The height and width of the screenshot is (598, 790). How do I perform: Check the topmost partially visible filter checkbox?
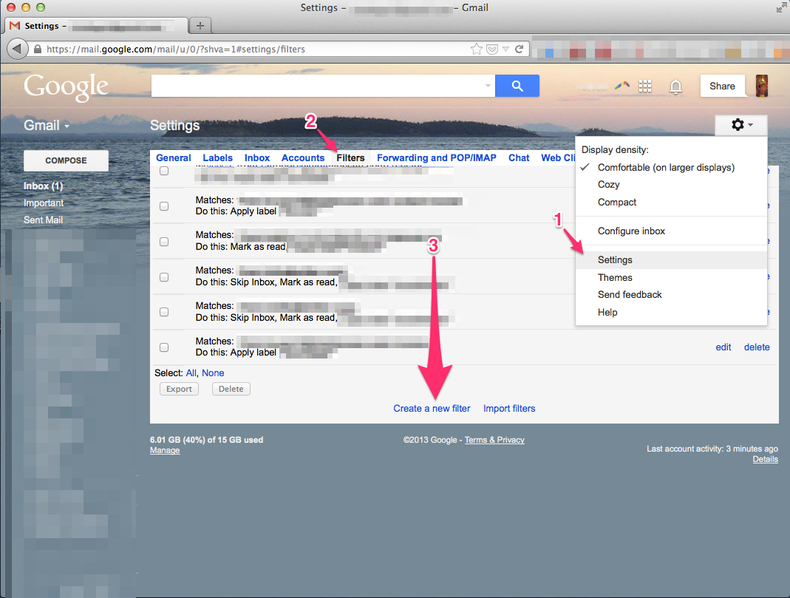pos(164,171)
